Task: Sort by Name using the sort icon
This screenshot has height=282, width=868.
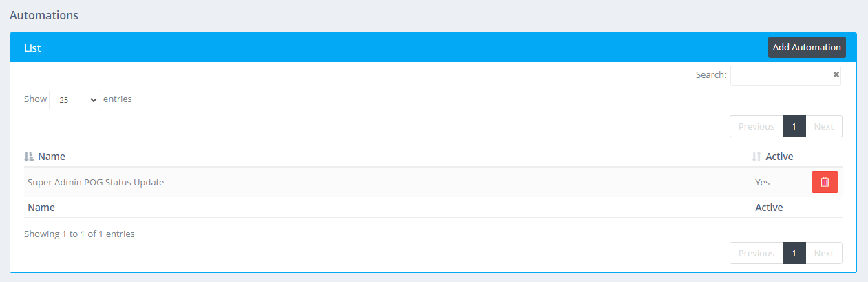Action: click(29, 157)
